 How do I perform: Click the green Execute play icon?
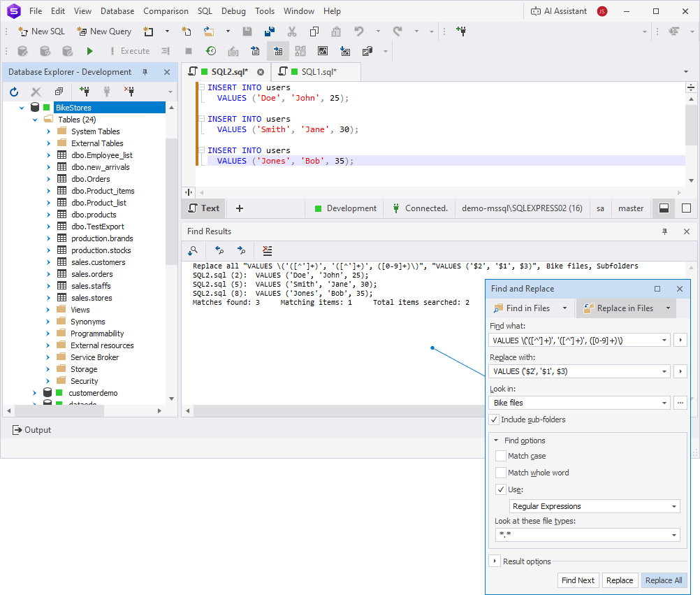[89, 51]
